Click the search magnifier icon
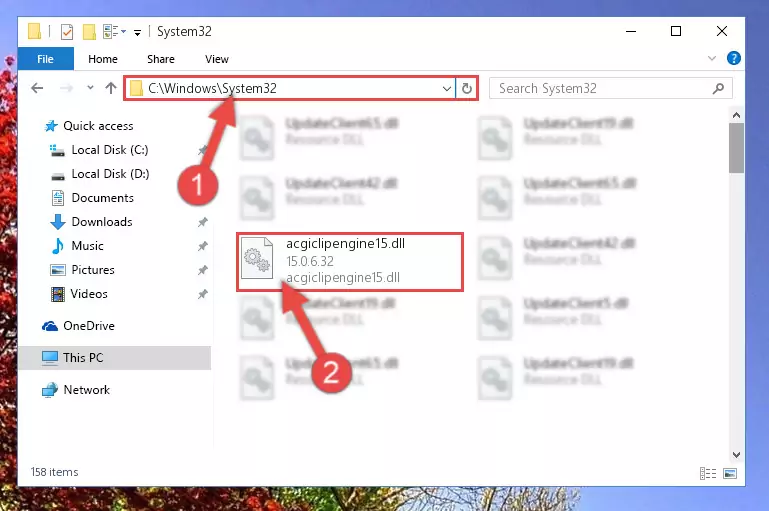Viewport: 769px width, 511px height. pos(718,89)
